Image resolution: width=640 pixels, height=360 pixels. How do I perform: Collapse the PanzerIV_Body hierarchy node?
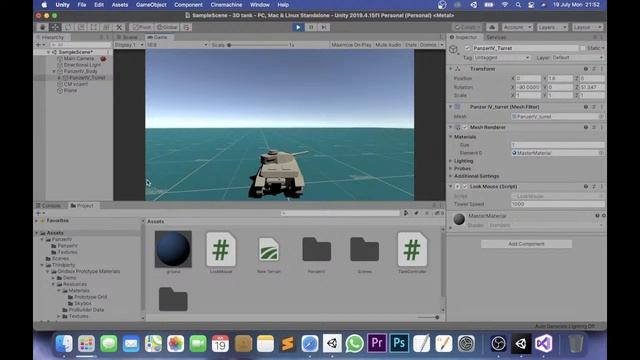click(x=54, y=71)
